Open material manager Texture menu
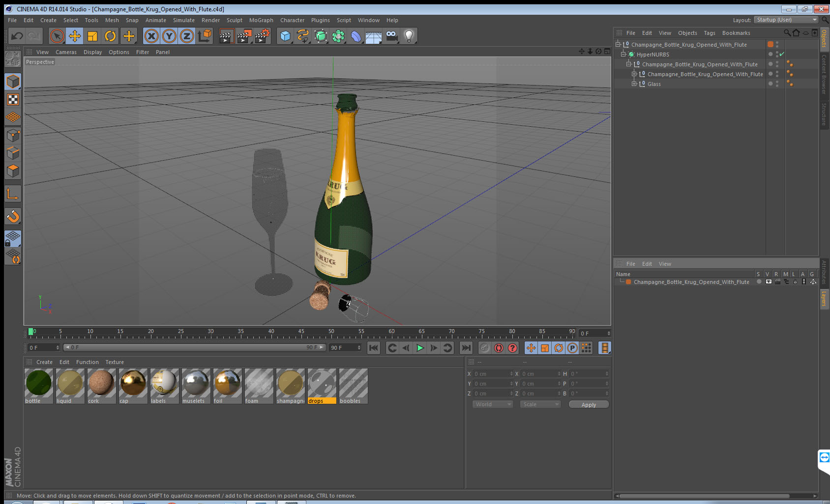The height and width of the screenshot is (504, 830). (x=115, y=362)
